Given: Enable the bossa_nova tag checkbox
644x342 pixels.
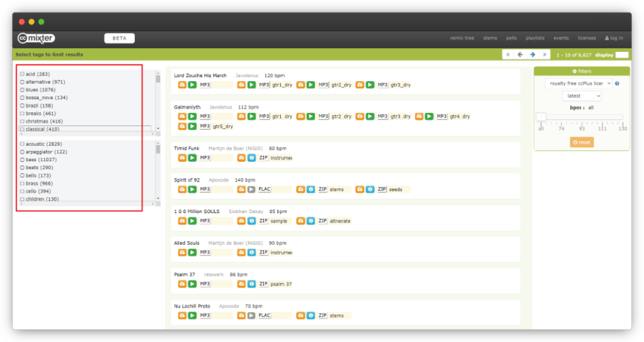Looking at the screenshot, I should 23,98.
